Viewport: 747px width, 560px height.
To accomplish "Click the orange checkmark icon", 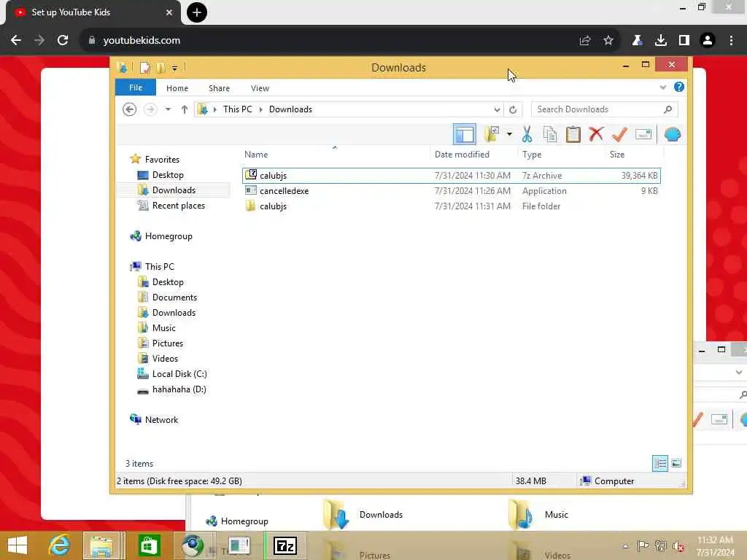I will (x=619, y=135).
